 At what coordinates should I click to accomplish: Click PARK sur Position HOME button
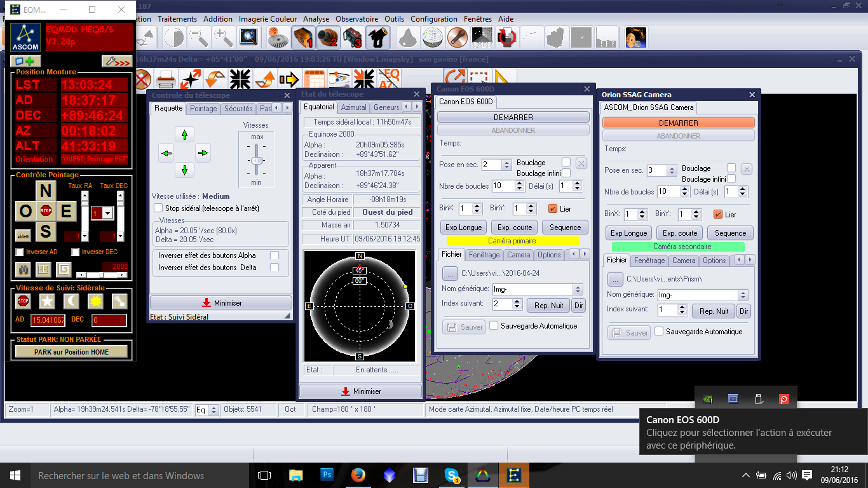tap(71, 352)
